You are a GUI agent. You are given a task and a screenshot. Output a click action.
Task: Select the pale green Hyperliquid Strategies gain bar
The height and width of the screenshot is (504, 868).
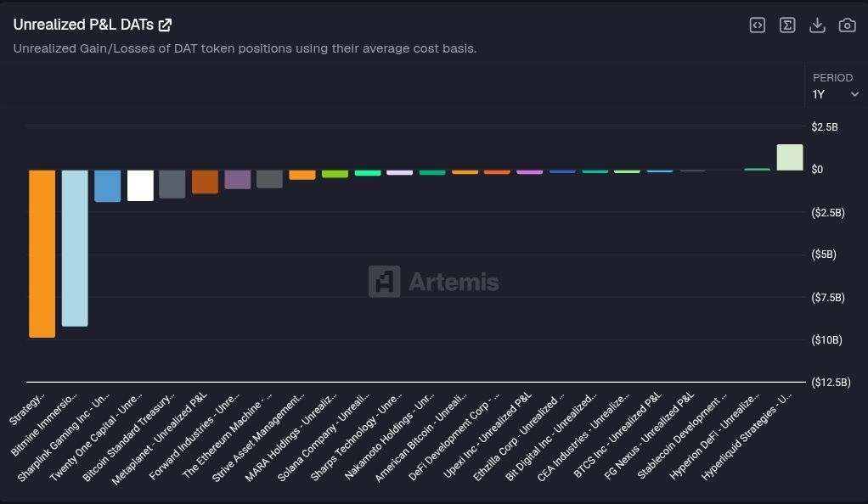tap(790, 157)
